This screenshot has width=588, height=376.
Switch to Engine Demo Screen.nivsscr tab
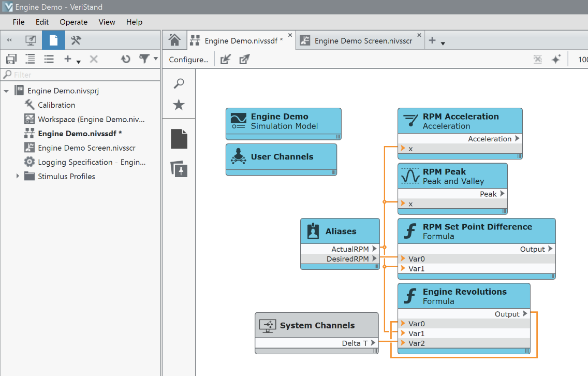pyautogui.click(x=363, y=40)
